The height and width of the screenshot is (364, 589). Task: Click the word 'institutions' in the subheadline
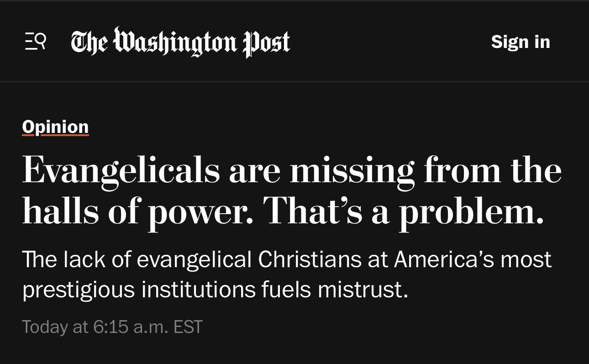198,290
